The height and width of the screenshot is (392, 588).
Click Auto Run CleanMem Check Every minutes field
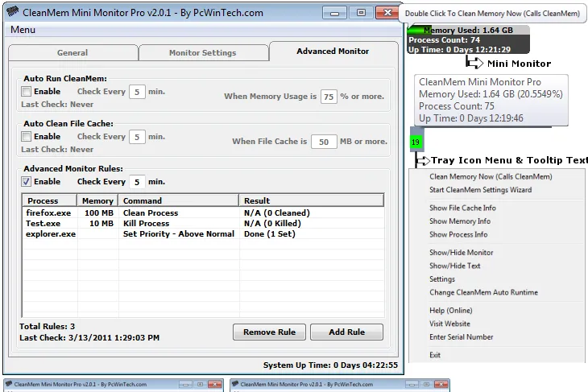[137, 92]
